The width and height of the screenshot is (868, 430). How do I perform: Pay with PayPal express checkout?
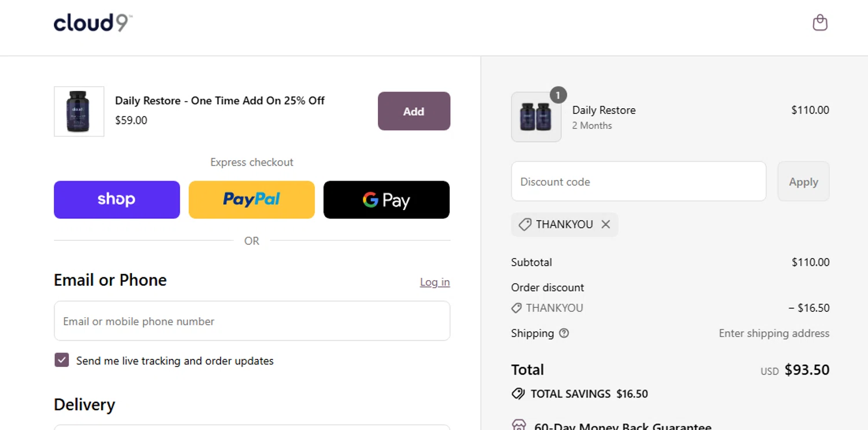[252, 200]
